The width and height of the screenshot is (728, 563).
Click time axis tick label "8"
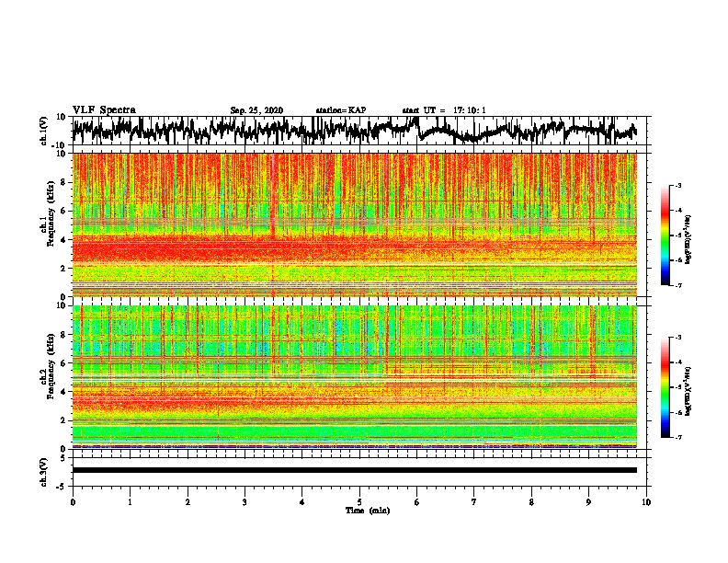pyautogui.click(x=531, y=502)
